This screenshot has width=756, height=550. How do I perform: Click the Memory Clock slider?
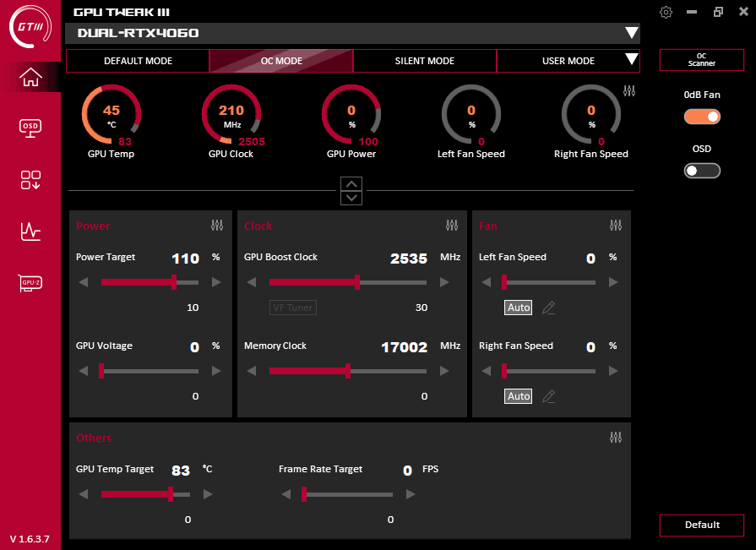coord(348,371)
